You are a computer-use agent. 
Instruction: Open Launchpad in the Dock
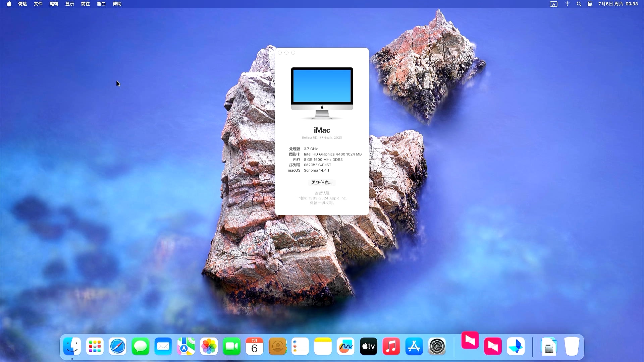click(x=95, y=347)
